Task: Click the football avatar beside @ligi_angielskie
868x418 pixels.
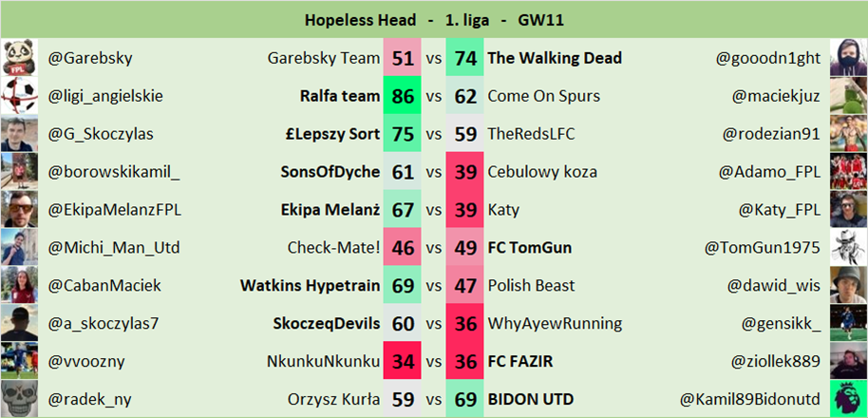Action: (x=19, y=96)
